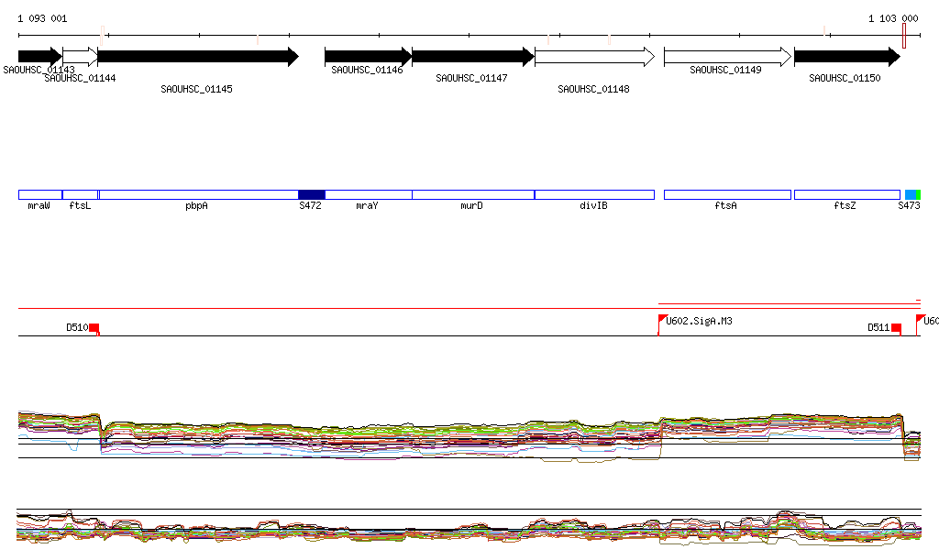
Task: Select the white SAOUHSC_01144 gene arrow
Action: pyautogui.click(x=80, y=57)
